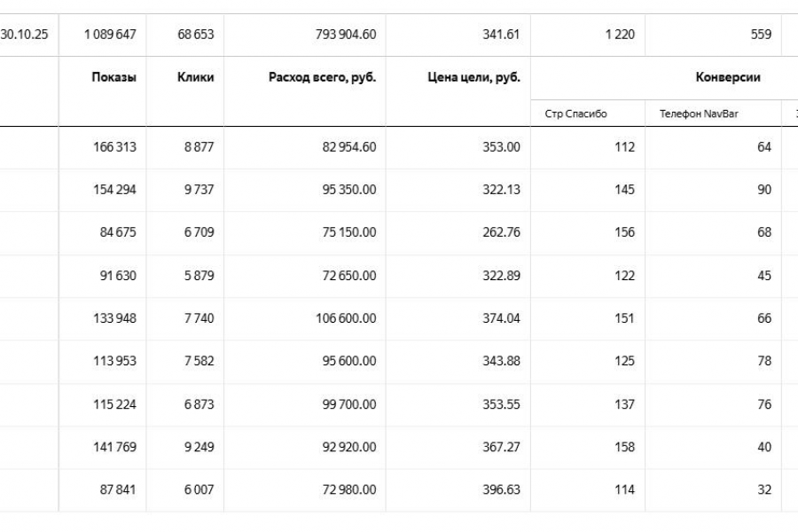Click the summary cell showing 559

[760, 35]
